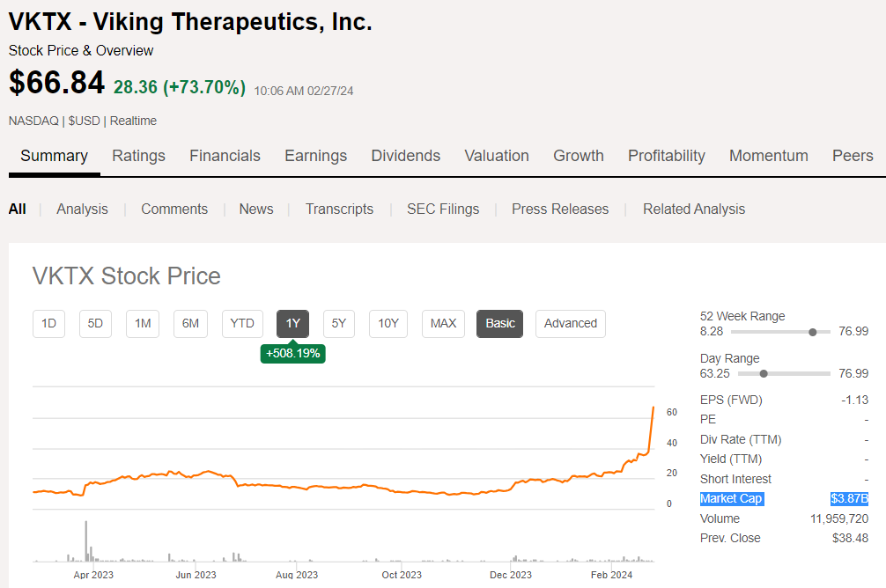The image size is (886, 588).
Task: Set chart range to 6M
Action: pyautogui.click(x=190, y=323)
